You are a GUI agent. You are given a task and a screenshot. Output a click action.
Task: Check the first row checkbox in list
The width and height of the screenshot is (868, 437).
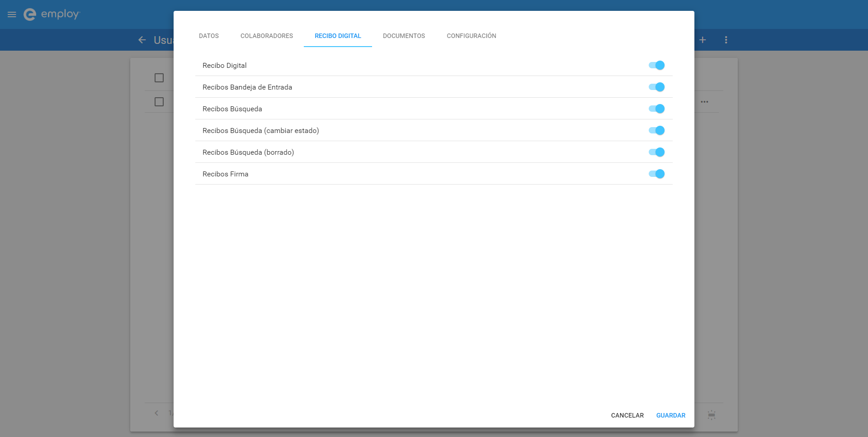[159, 102]
